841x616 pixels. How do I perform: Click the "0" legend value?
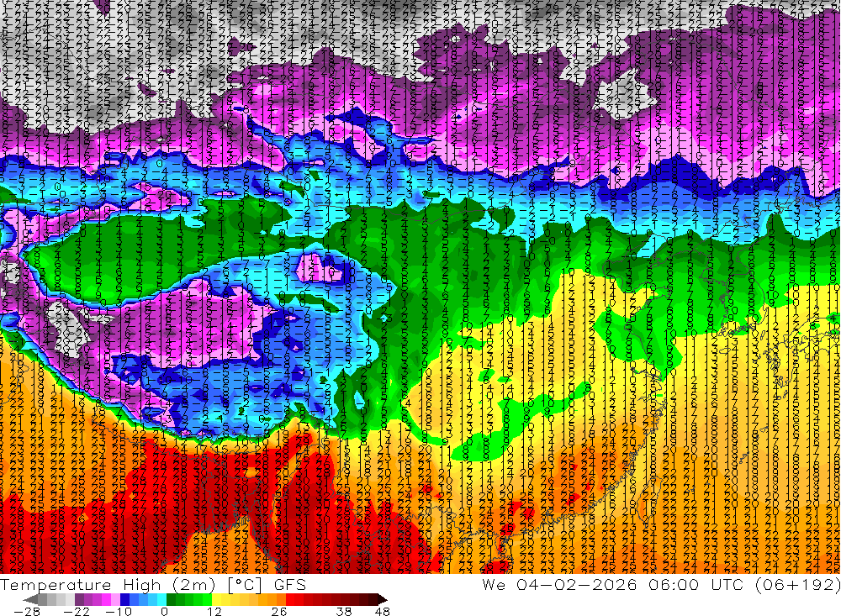point(164,612)
